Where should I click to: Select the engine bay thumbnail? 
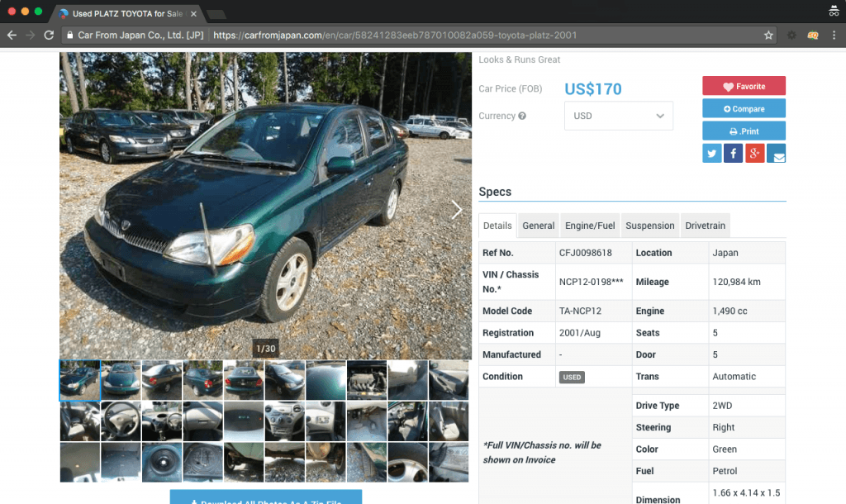tap(367, 380)
